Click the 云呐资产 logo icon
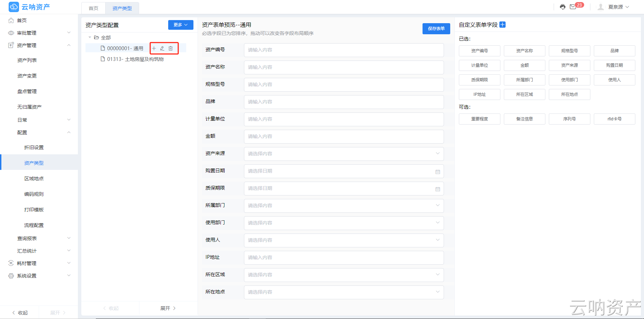The height and width of the screenshot is (319, 644). [x=13, y=7]
